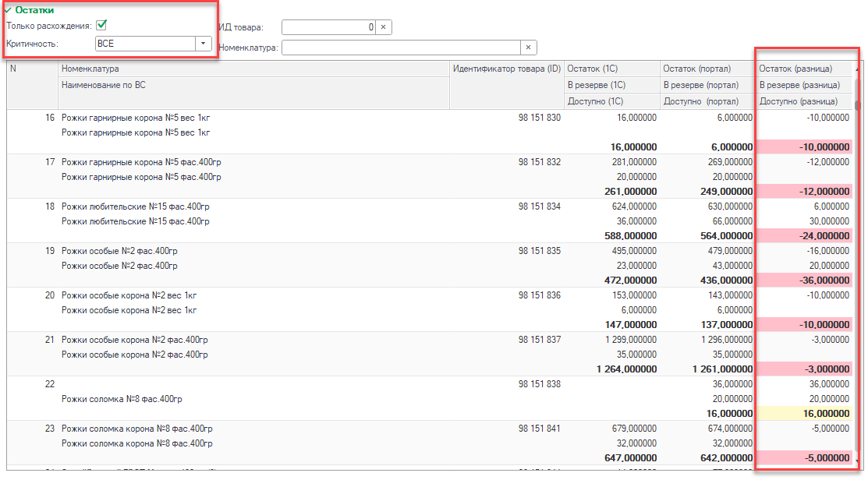Clear the ИД товара field with X button
Viewport: 868px width, 480px height.
pyautogui.click(x=383, y=27)
